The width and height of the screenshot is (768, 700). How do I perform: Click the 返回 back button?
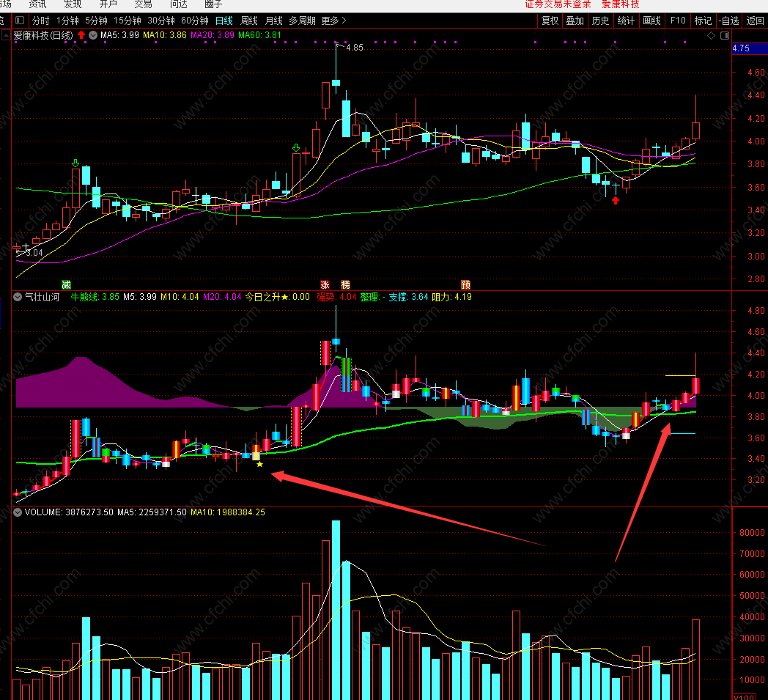pos(756,21)
